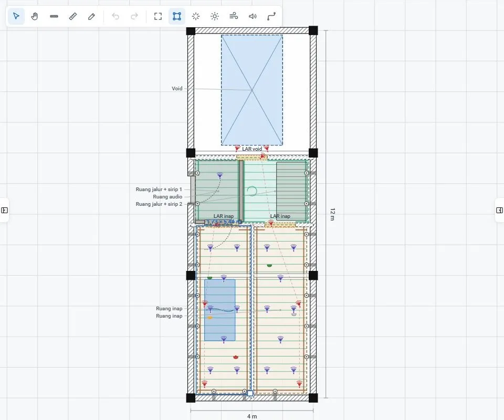Undo the last action

(x=115, y=16)
